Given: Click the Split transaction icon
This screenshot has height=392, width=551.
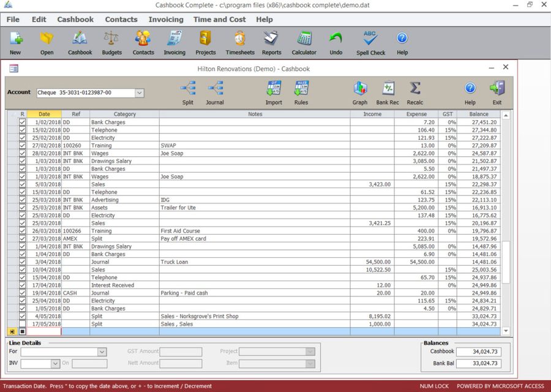Looking at the screenshot, I should pyautogui.click(x=188, y=88).
